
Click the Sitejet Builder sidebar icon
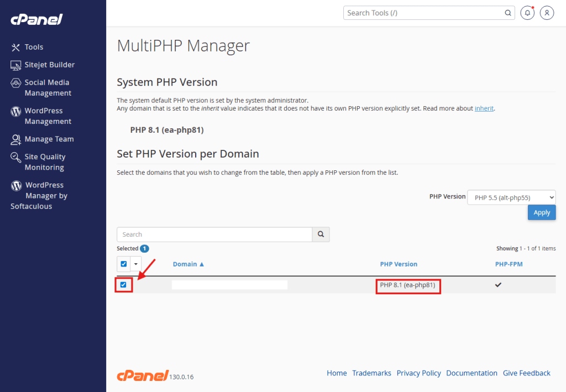(x=16, y=65)
